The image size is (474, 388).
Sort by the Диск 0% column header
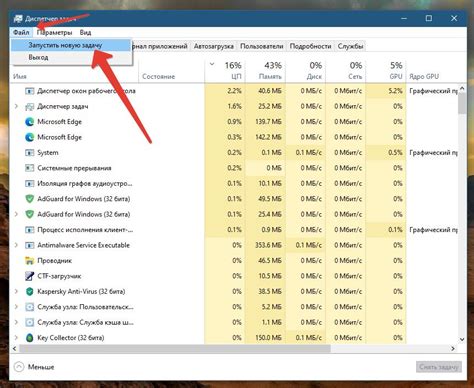(x=305, y=70)
